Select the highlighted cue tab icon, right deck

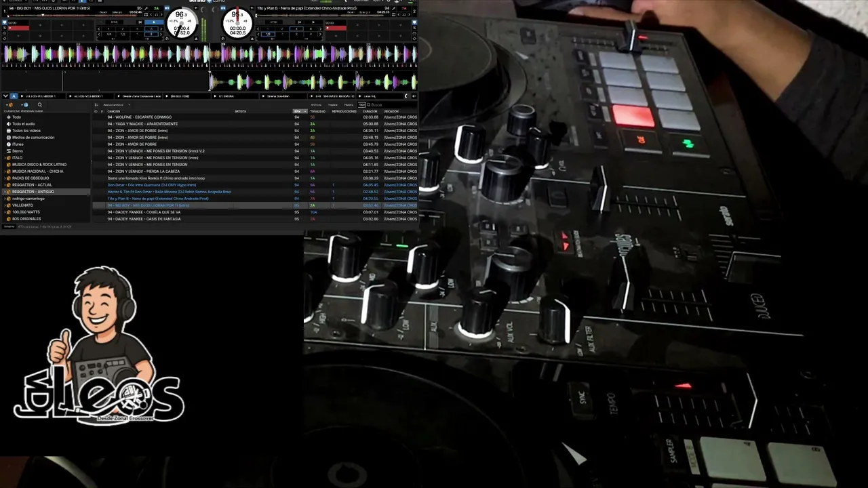(x=414, y=22)
